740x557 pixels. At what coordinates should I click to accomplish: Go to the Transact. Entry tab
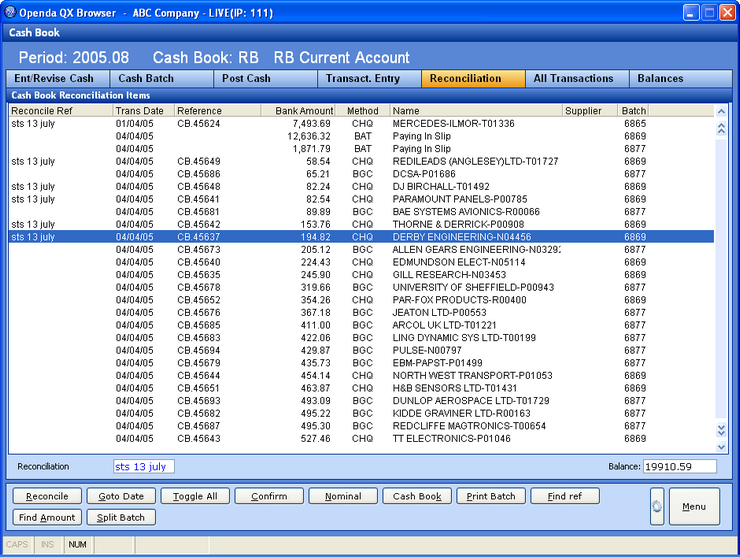(x=369, y=78)
